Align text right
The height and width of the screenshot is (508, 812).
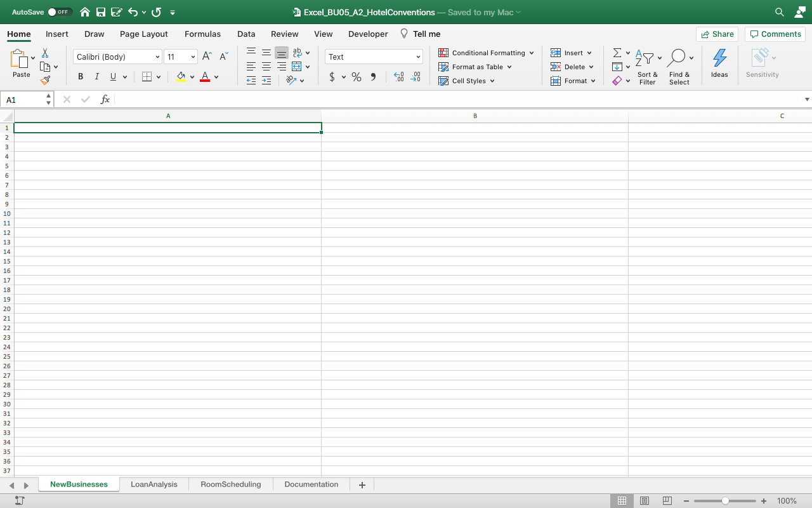pos(282,67)
